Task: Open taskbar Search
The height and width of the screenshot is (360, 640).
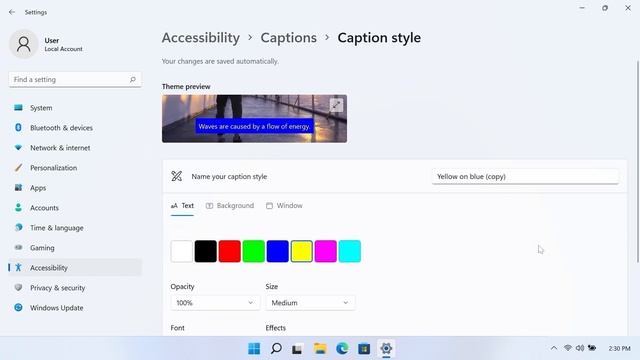Action: (276, 349)
